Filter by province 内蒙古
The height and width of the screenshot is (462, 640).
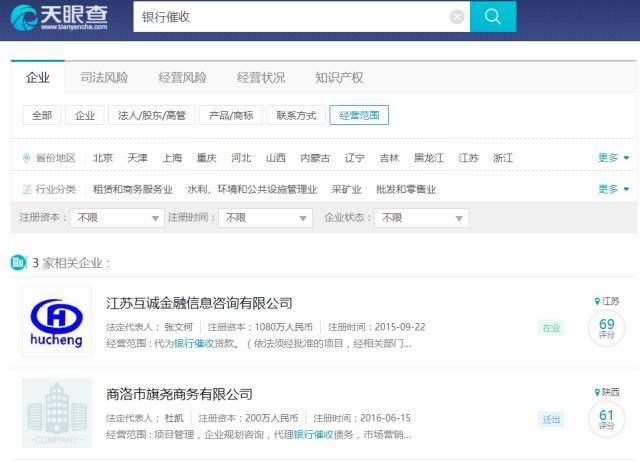pyautogui.click(x=315, y=158)
